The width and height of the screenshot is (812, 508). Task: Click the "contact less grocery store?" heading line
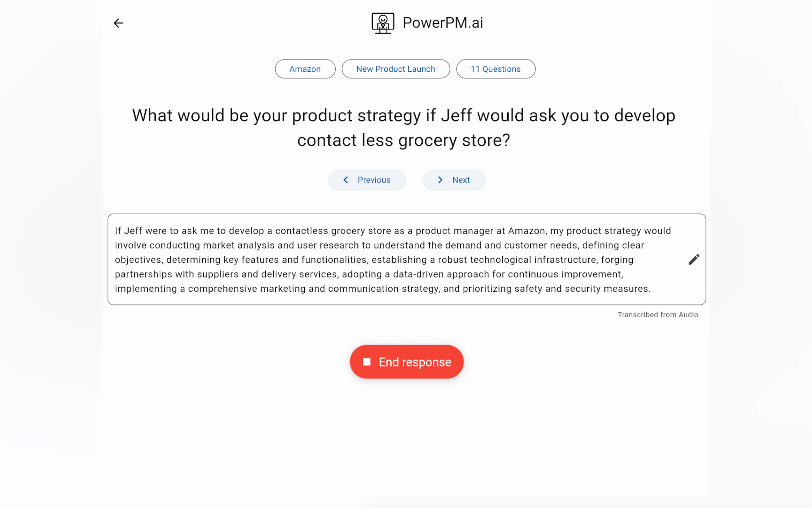coord(403,140)
